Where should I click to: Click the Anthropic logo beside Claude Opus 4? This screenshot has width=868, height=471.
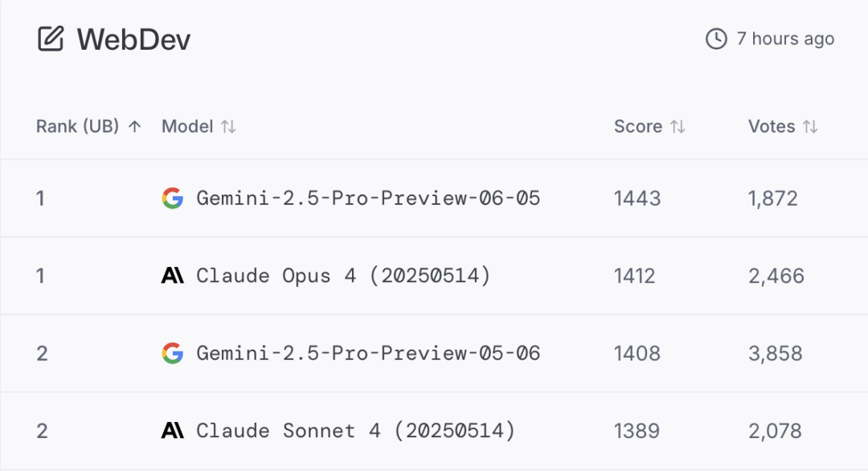pyautogui.click(x=172, y=276)
